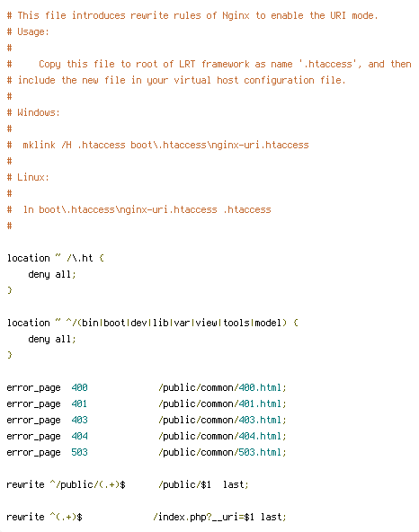Image resolution: width=419 pixels, height=532 pixels.
Task: Click the error code 400 number
Action: [x=79, y=388]
